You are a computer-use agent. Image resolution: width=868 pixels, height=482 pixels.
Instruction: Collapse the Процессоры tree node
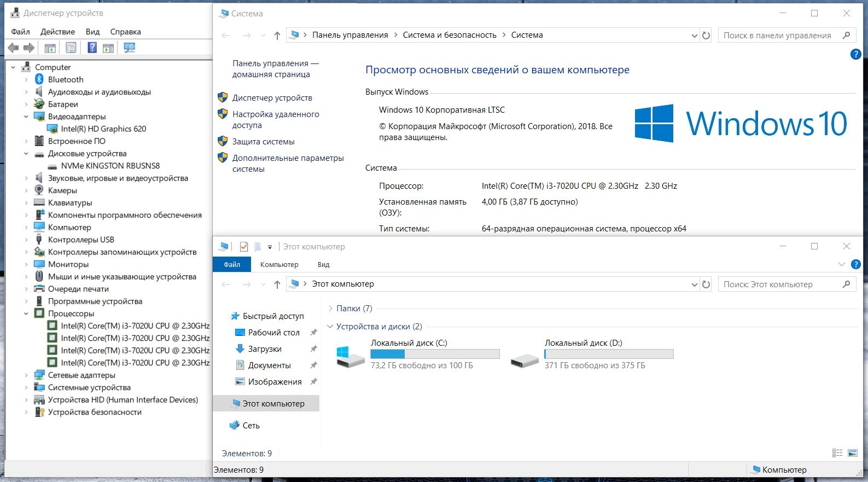(x=26, y=313)
